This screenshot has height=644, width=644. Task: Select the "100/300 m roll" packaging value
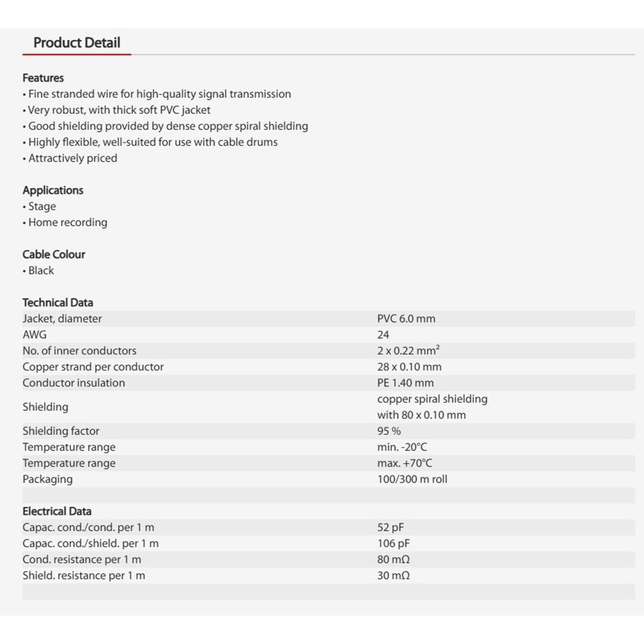coord(412,480)
